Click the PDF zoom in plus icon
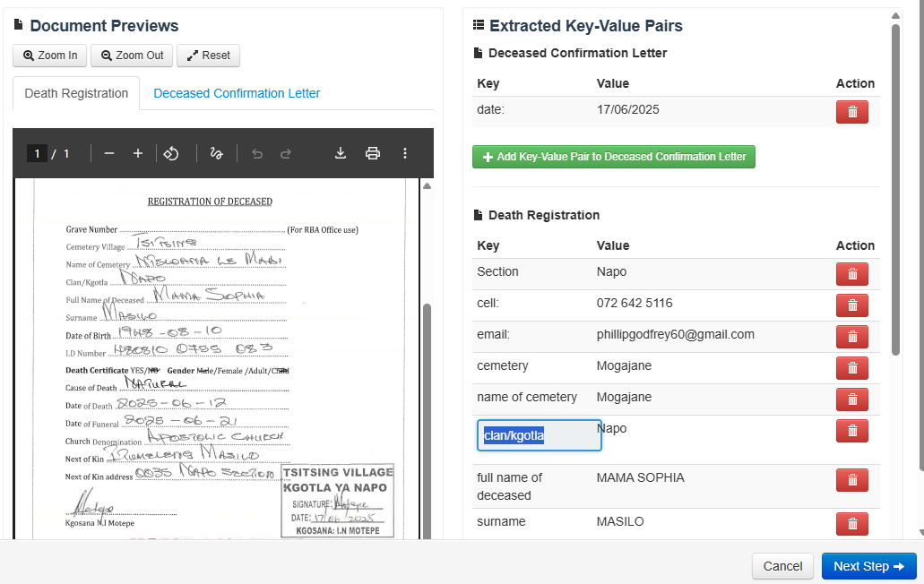Screen dimensions: 924x584 pyautogui.click(x=138, y=153)
